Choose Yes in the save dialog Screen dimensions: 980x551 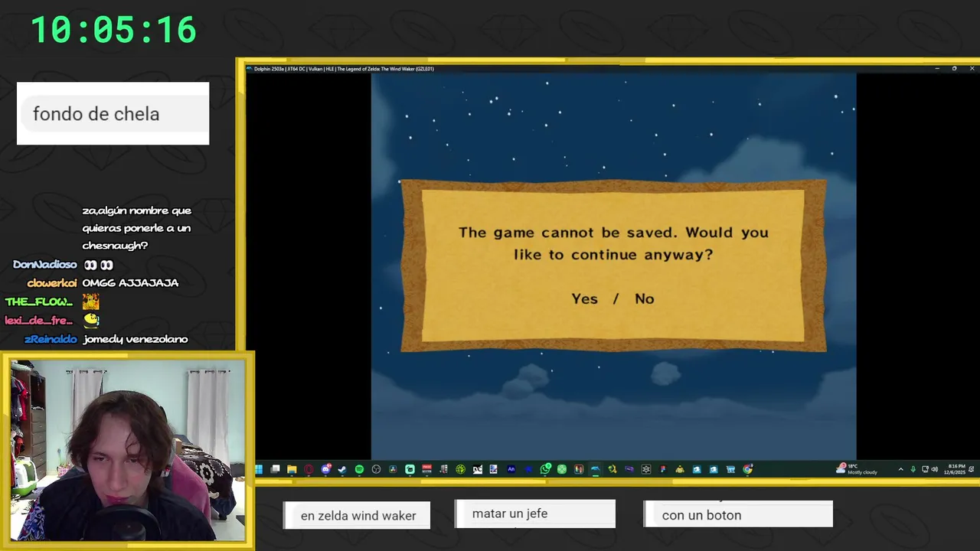click(x=584, y=299)
